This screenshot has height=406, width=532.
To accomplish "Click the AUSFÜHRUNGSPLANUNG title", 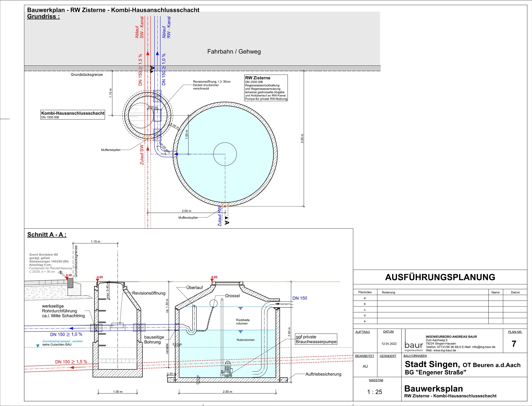I will pyautogui.click(x=440, y=277).
